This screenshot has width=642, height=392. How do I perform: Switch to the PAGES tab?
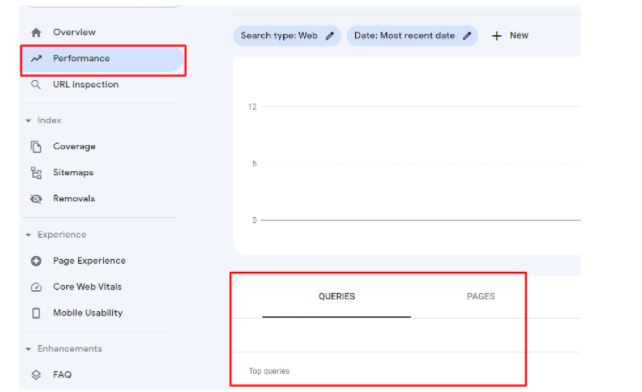(x=481, y=297)
